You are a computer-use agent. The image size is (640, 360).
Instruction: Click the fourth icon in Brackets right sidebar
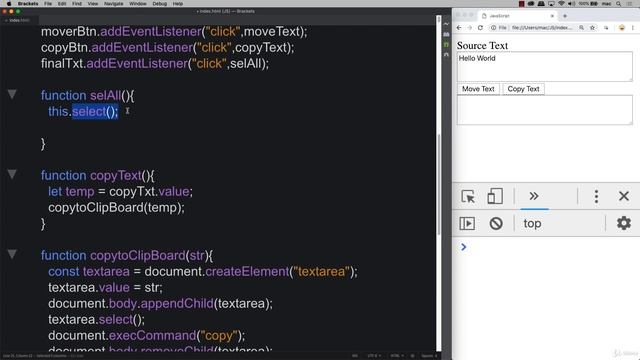pos(447,55)
